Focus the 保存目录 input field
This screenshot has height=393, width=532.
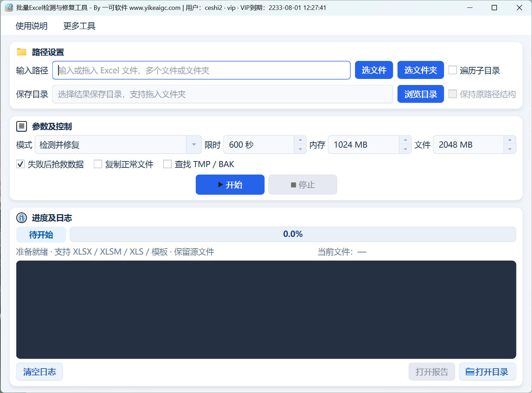point(223,94)
